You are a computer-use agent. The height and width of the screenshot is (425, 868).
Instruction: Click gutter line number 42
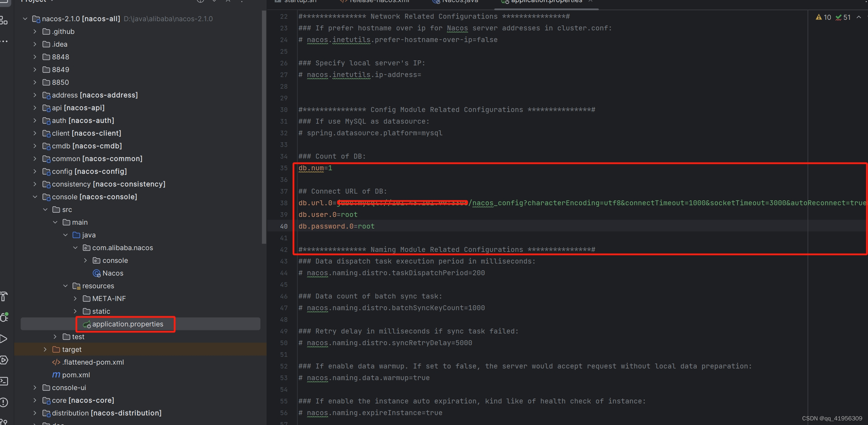[284, 250]
